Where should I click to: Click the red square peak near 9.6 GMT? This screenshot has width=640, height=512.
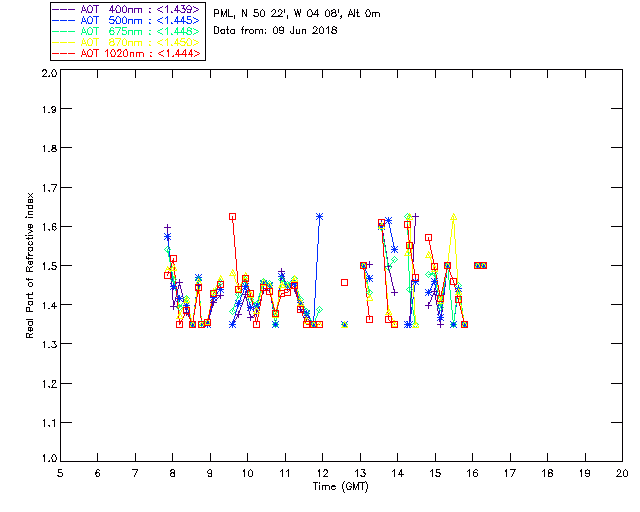[x=232, y=216]
